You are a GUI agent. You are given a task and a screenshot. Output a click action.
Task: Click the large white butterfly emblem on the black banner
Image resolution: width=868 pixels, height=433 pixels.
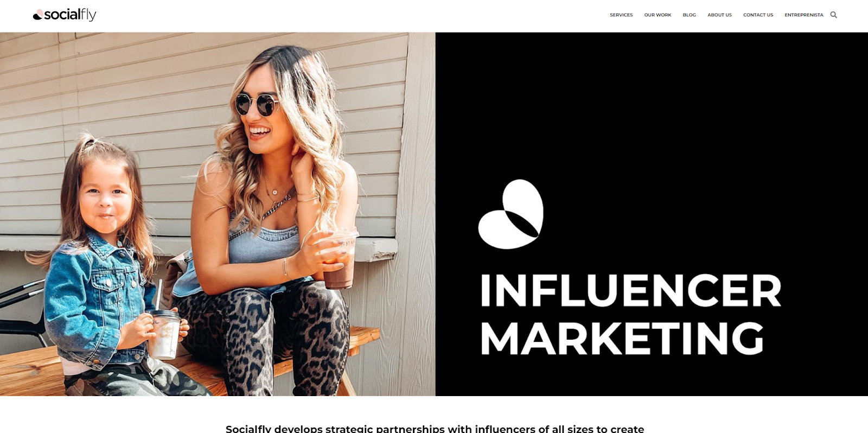tap(510, 214)
